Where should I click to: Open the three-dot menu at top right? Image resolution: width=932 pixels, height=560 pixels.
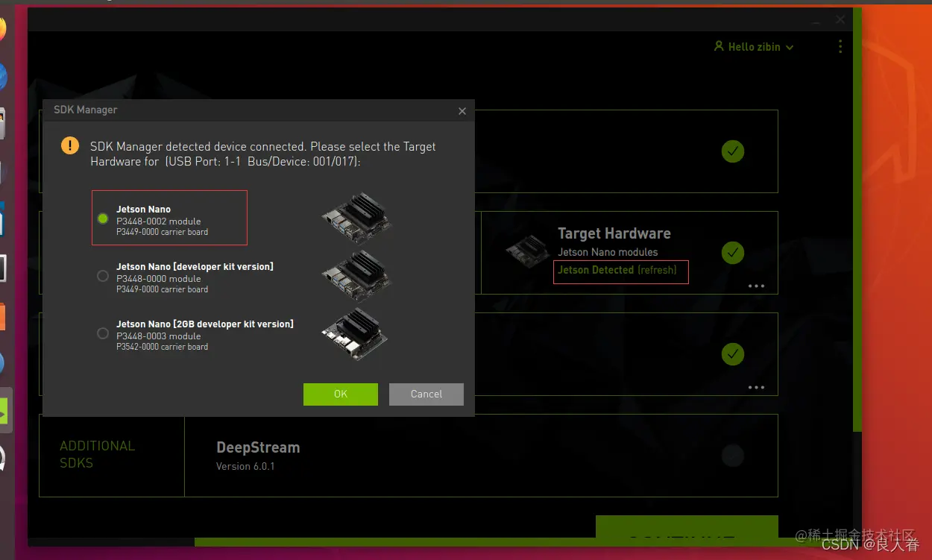coord(840,46)
